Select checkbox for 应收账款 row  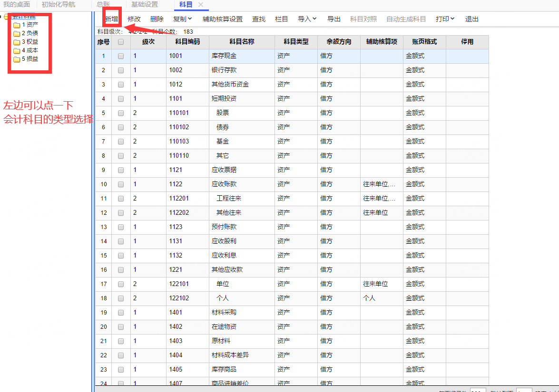pos(121,184)
